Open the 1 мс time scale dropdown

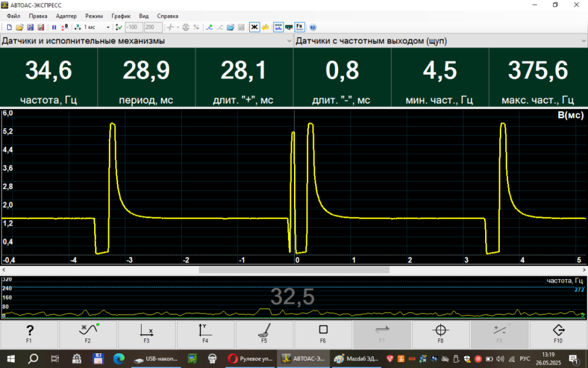tap(108, 27)
